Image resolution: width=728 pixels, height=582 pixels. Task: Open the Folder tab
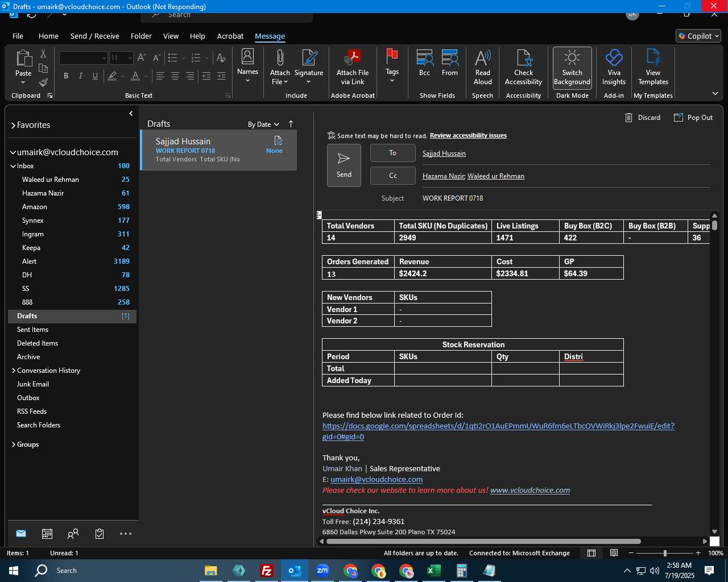coord(141,36)
